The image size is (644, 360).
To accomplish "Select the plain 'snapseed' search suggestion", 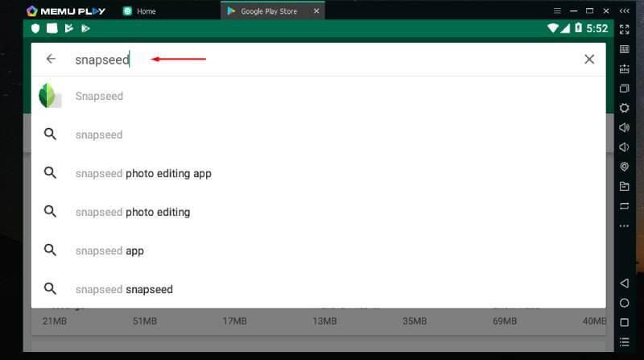I will pos(318,134).
